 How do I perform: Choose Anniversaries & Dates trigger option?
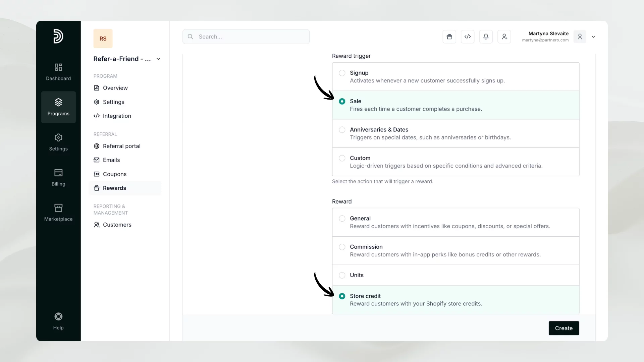(342, 130)
